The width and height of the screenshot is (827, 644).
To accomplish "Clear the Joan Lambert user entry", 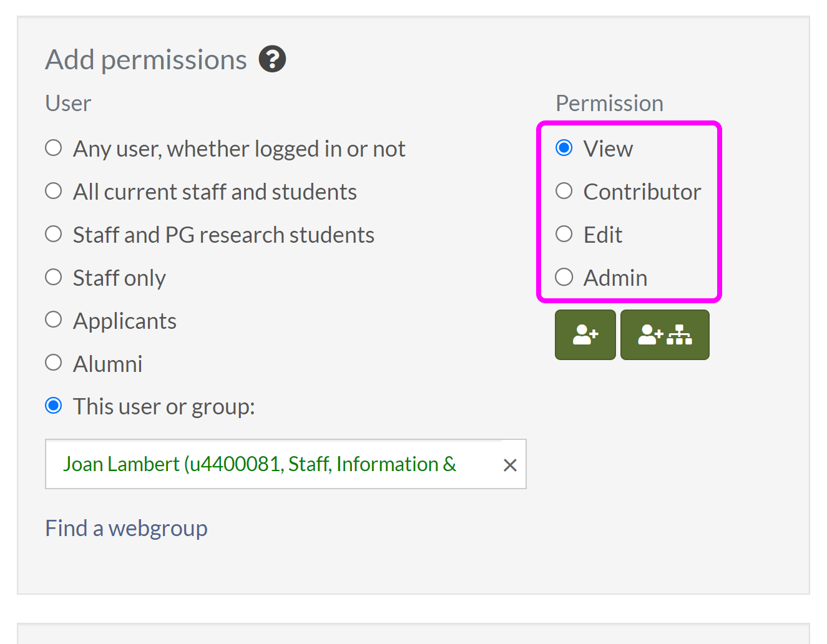I will click(x=510, y=465).
